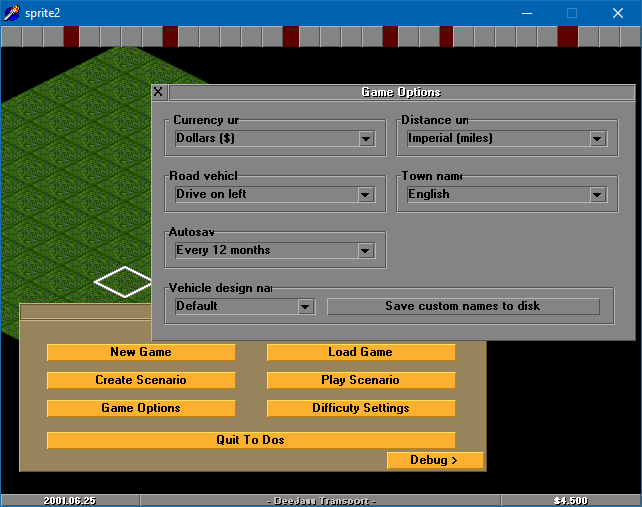Image resolution: width=642 pixels, height=507 pixels.
Task: Select Play Scenario
Action: pos(360,380)
